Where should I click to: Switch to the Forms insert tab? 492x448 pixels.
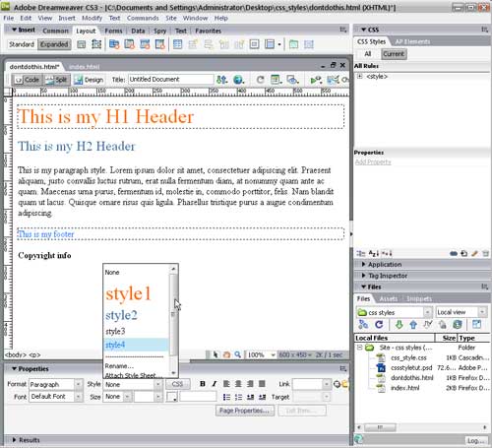[113, 31]
